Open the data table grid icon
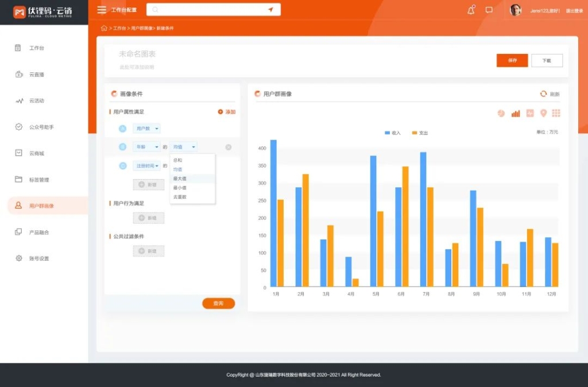The width and height of the screenshot is (588, 387). pos(556,113)
